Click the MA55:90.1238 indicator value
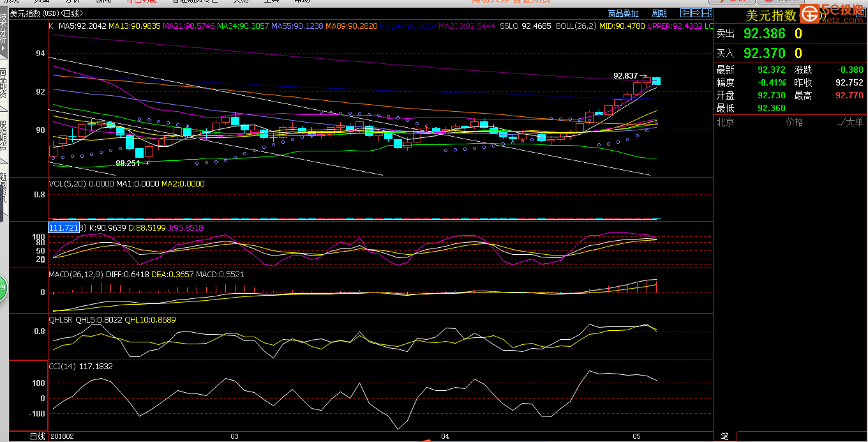Image resolution: width=868 pixels, height=442 pixels. point(297,26)
